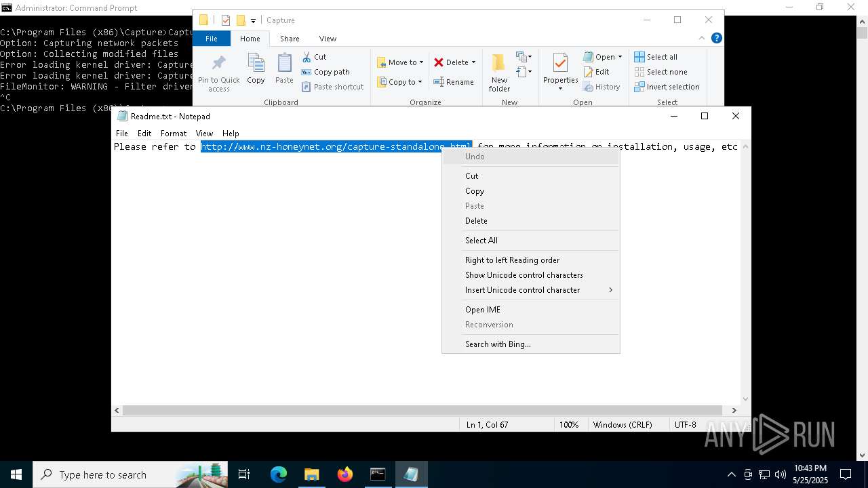This screenshot has height=488, width=868.
Task: Open the Notepad Edit menu
Action: (x=144, y=134)
